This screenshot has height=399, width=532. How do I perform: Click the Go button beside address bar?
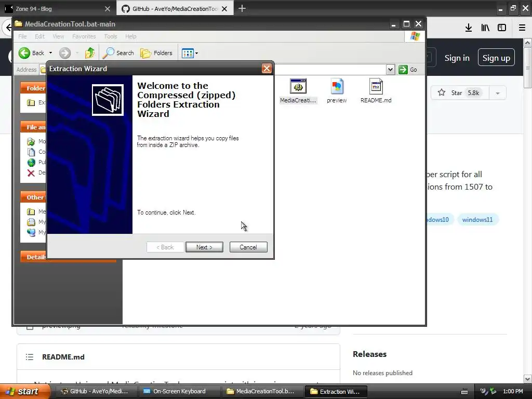(408, 70)
